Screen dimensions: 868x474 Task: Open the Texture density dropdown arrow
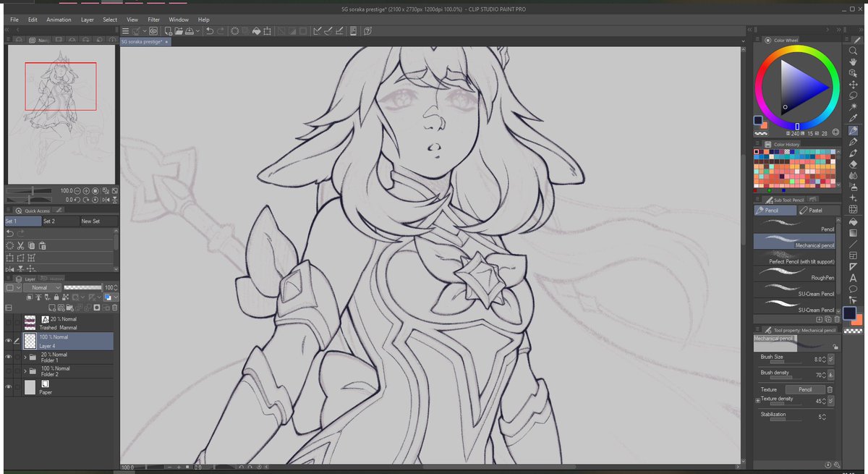(x=830, y=400)
